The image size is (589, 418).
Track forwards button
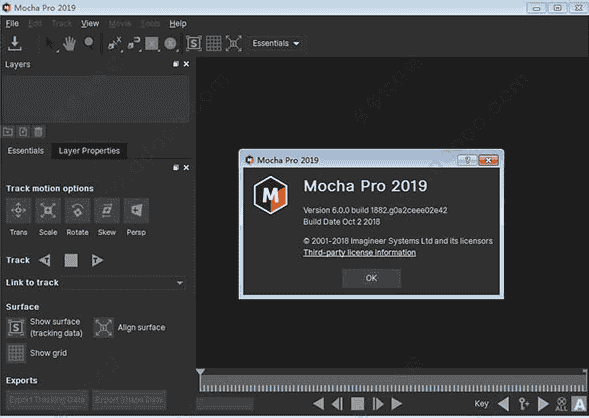click(97, 260)
